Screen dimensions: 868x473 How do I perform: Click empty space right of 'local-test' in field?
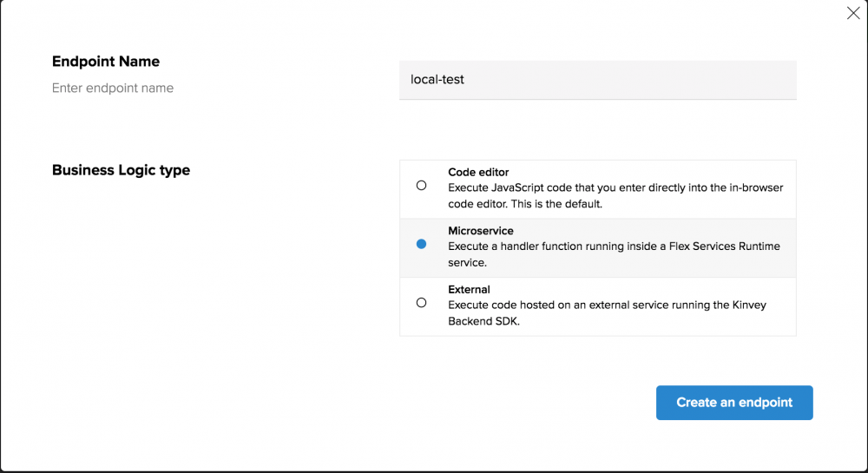tap(651, 80)
